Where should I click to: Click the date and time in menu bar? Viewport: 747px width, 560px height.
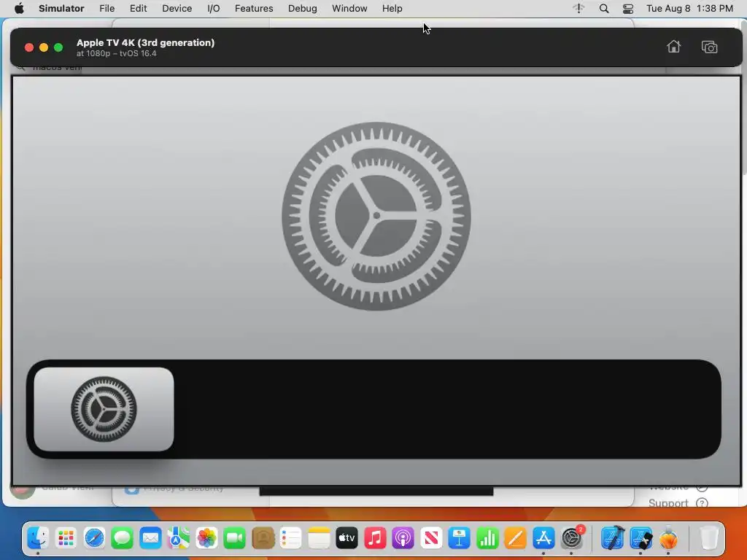pyautogui.click(x=689, y=9)
